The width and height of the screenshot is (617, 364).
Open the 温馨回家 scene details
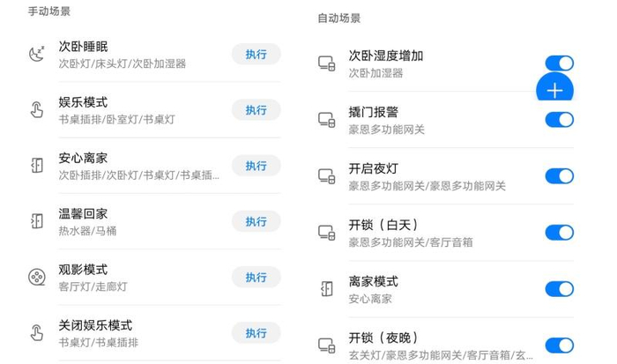pyautogui.click(x=132, y=221)
